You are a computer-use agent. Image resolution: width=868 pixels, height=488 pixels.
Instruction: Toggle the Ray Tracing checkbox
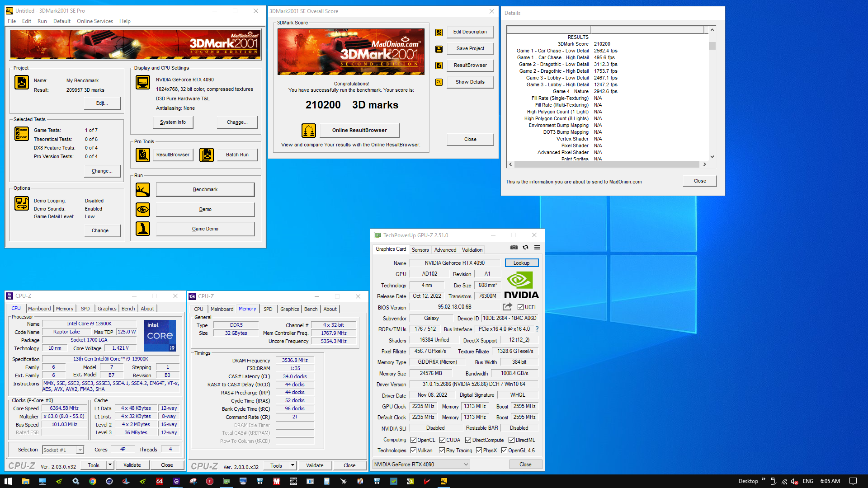point(442,450)
